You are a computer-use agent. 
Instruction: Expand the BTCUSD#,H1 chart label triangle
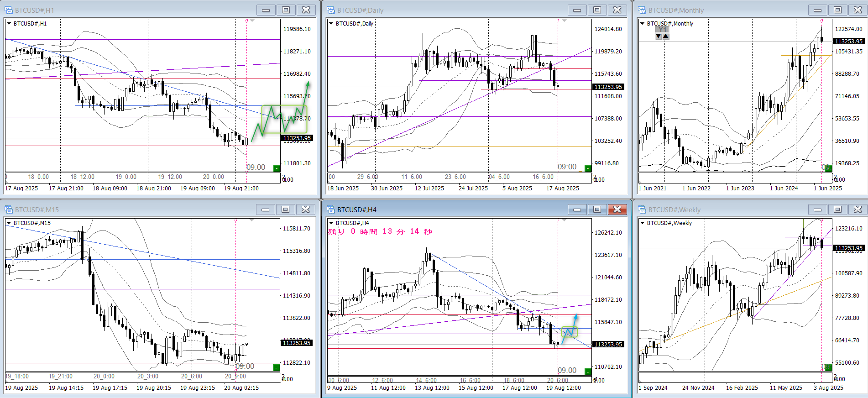coord(9,23)
